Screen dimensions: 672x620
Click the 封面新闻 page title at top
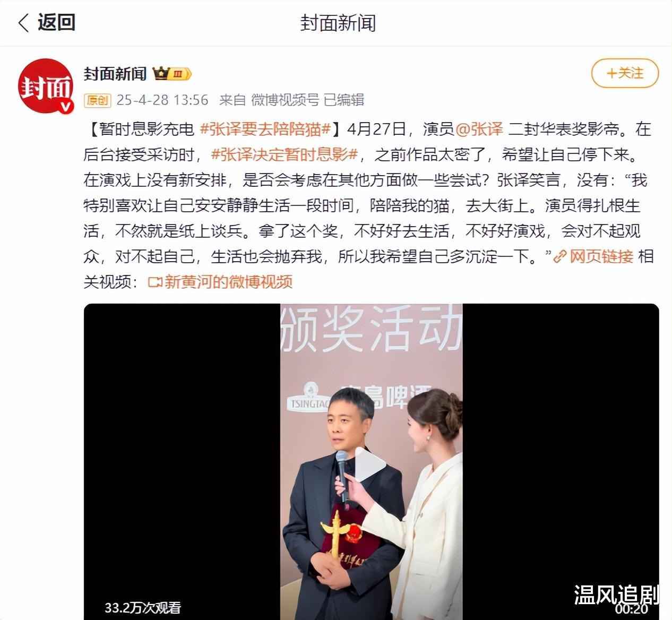pos(338,23)
